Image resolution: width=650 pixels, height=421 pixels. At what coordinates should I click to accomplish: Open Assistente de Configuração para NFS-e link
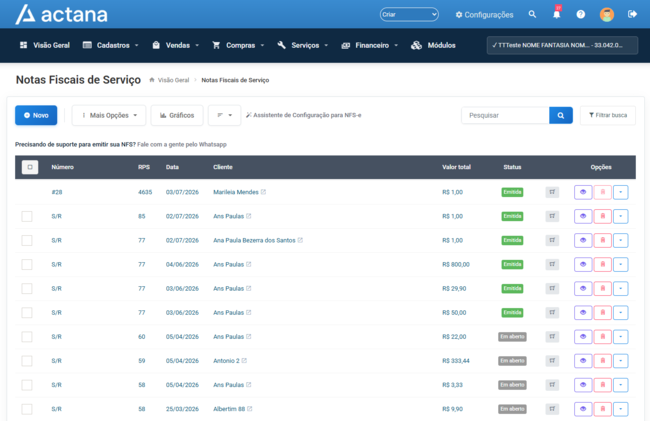coord(303,115)
